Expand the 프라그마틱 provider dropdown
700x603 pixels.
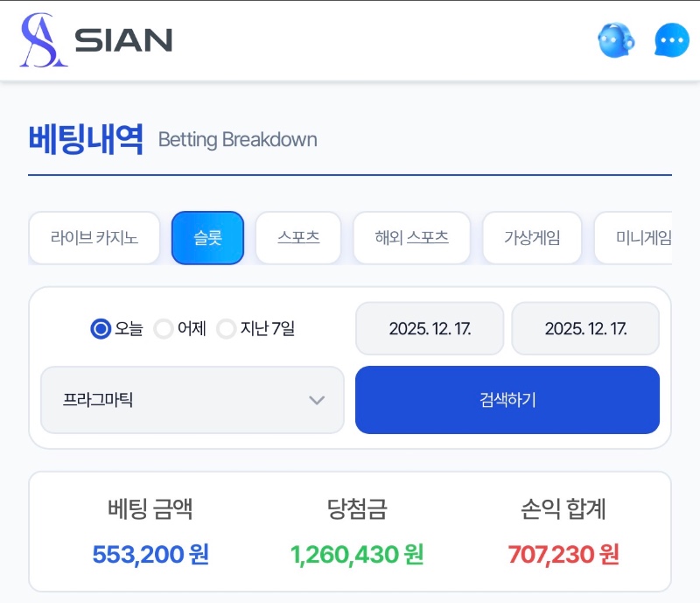click(x=192, y=400)
